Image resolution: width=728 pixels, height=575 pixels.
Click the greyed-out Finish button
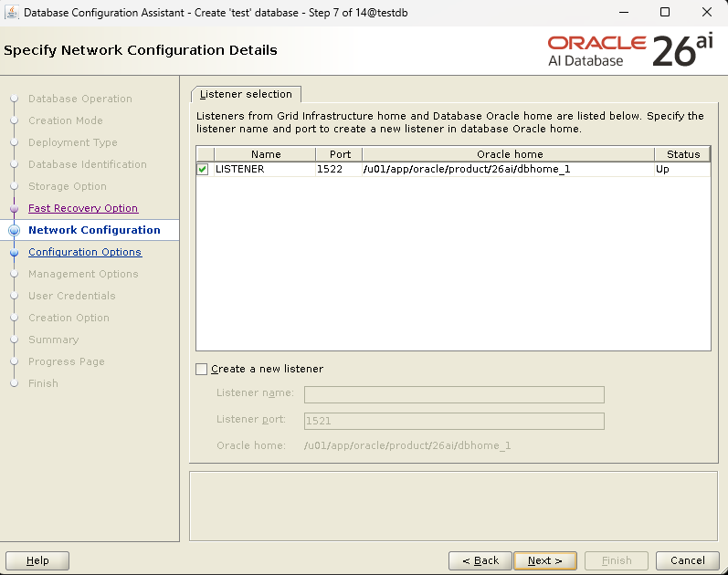(617, 560)
